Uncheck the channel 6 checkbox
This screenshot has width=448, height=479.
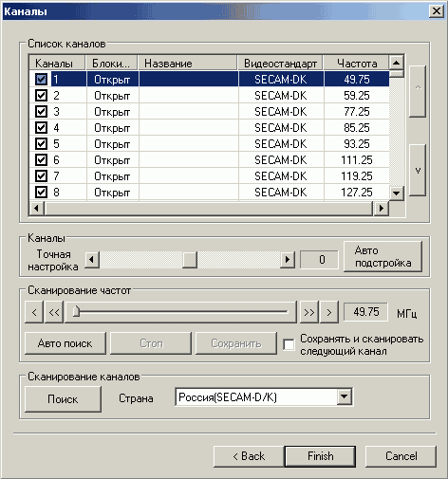[x=41, y=159]
